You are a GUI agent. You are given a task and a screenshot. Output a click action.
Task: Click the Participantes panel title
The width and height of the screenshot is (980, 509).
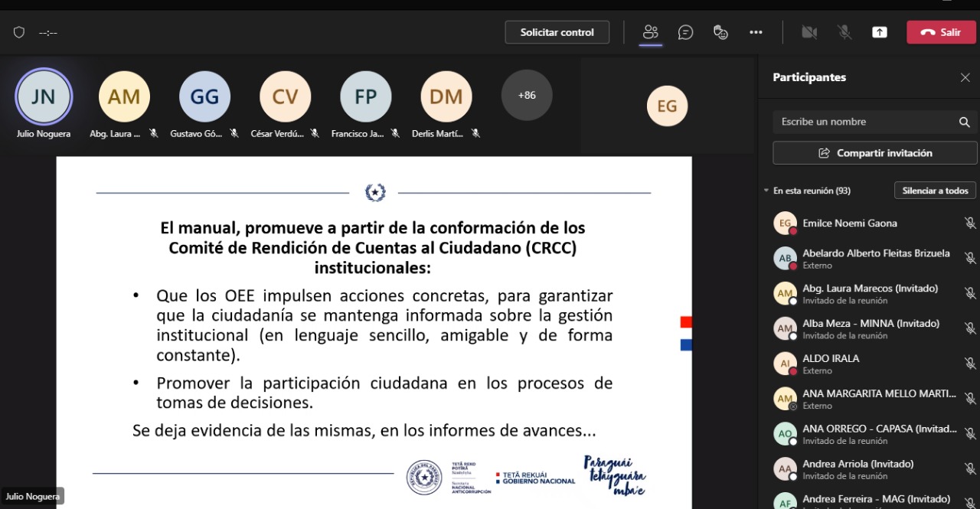point(809,77)
